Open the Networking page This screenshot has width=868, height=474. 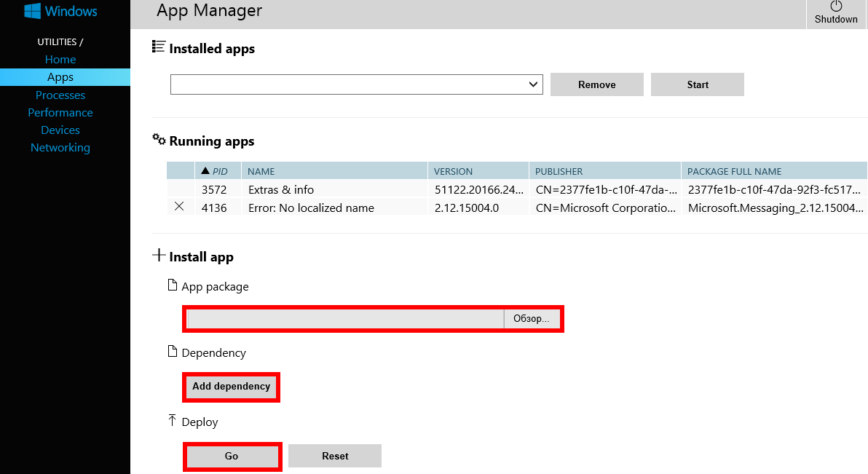[60, 148]
